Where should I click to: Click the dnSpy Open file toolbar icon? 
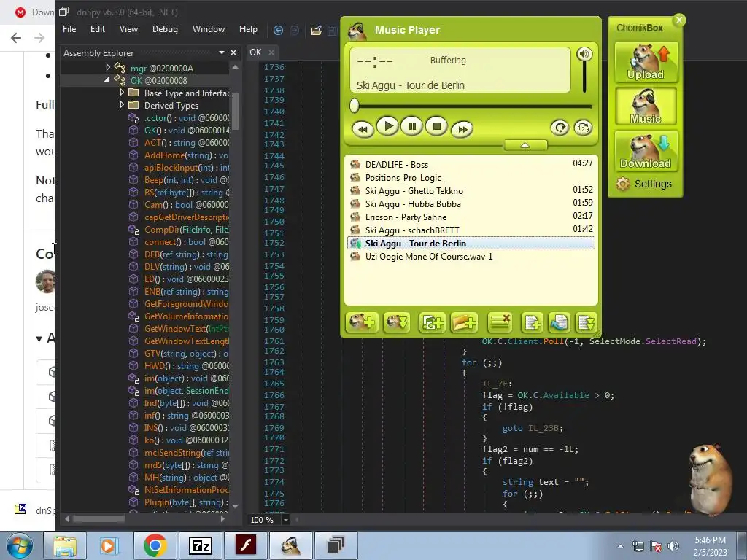(x=317, y=31)
